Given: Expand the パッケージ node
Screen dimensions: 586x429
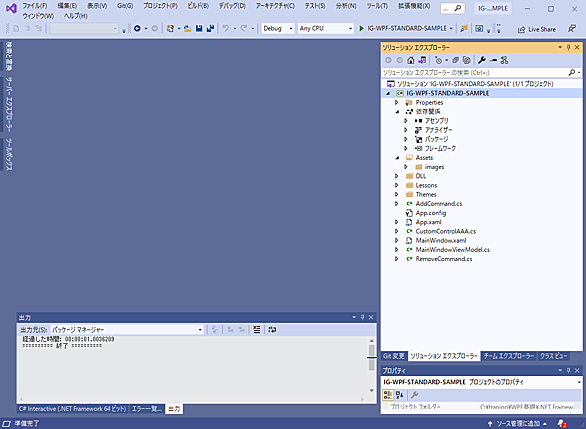Looking at the screenshot, I should pos(406,139).
